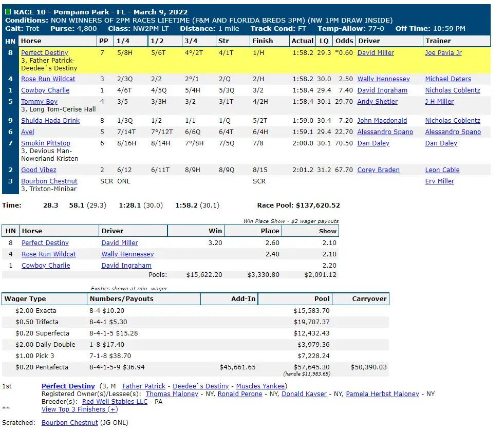Open Good Vibez horse link

pos(39,170)
